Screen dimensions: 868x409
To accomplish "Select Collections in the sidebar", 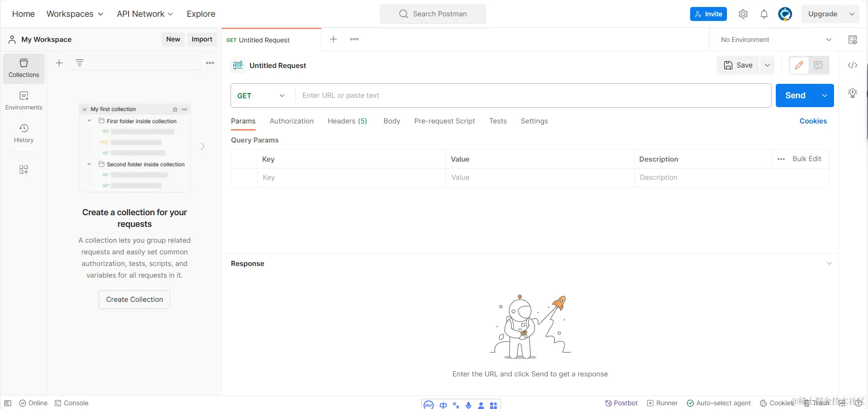I will tap(24, 68).
